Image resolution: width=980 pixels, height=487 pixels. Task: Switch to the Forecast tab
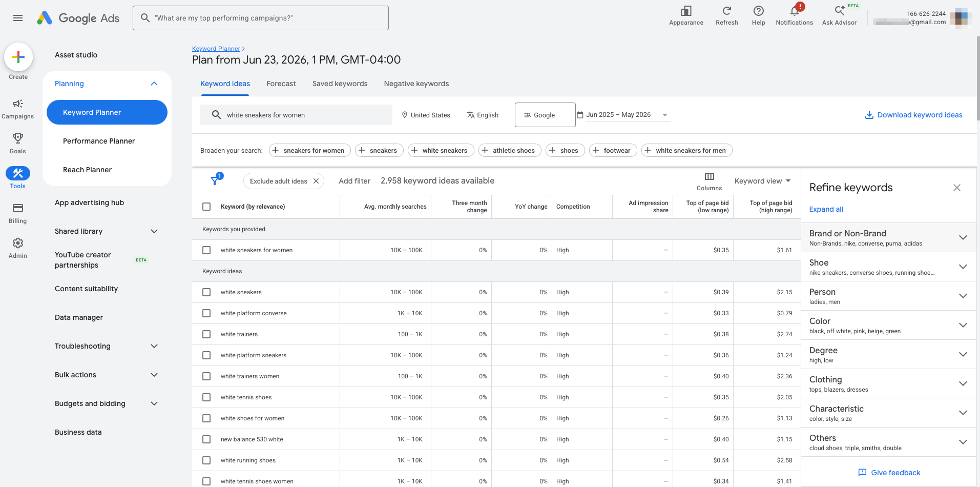coord(281,84)
